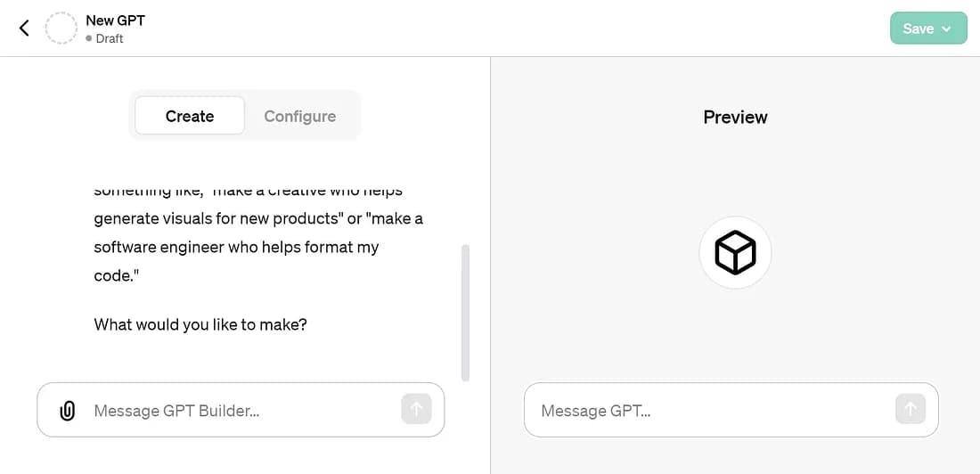Click the builder chat vertical scrollbar
The height and width of the screenshot is (474, 980).
(465, 312)
